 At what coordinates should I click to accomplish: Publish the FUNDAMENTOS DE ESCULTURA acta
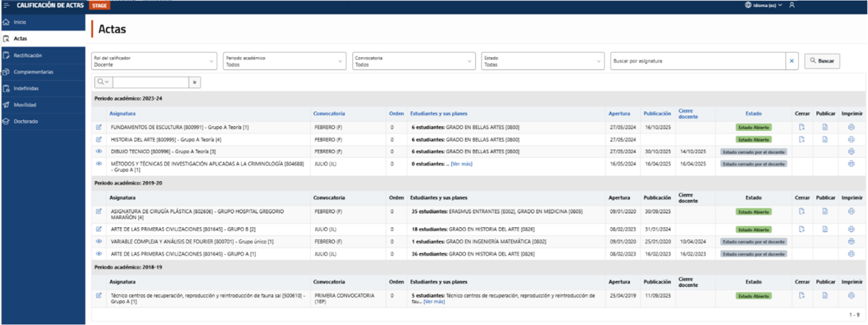(825, 127)
